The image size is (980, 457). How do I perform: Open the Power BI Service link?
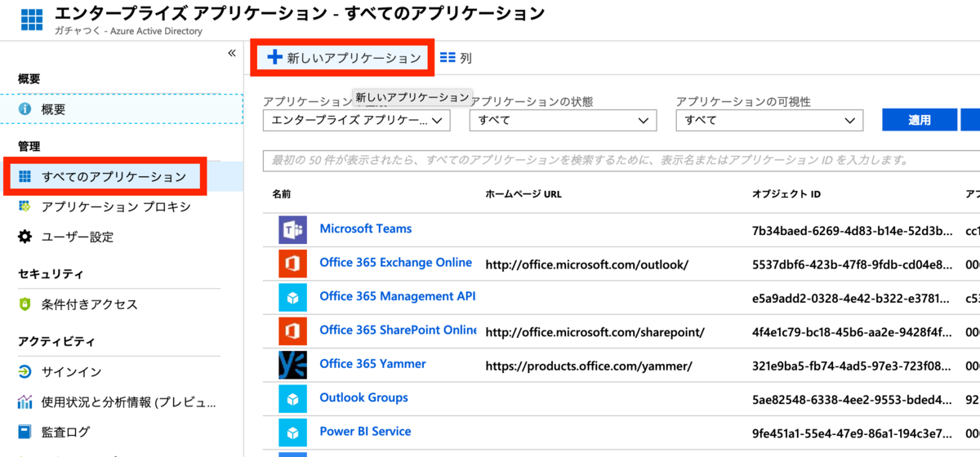click(x=365, y=432)
